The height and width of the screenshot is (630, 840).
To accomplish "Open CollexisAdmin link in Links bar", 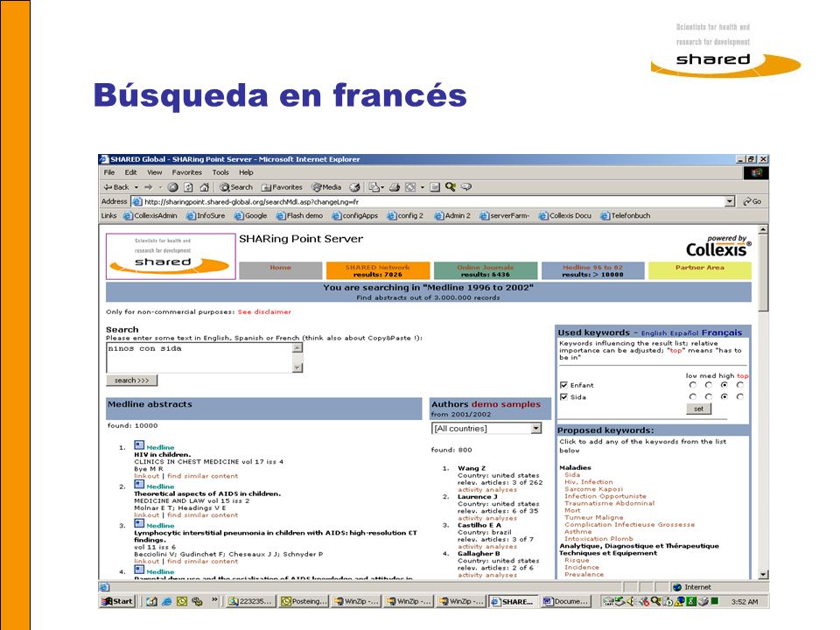I will click(150, 215).
